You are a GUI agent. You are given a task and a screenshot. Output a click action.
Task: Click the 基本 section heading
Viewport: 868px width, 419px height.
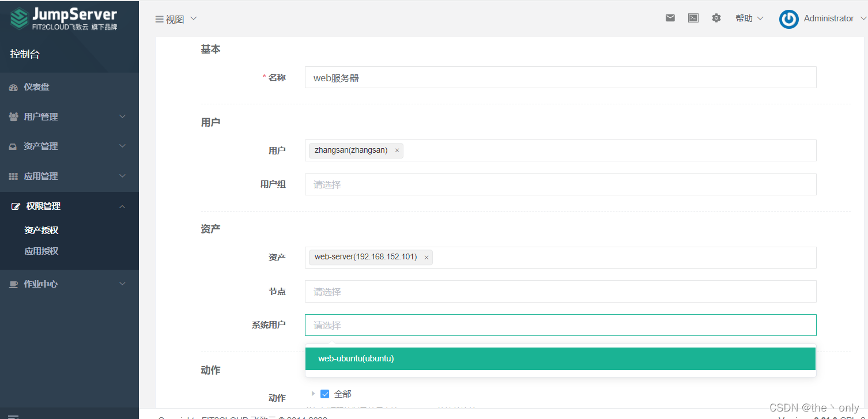coord(210,50)
